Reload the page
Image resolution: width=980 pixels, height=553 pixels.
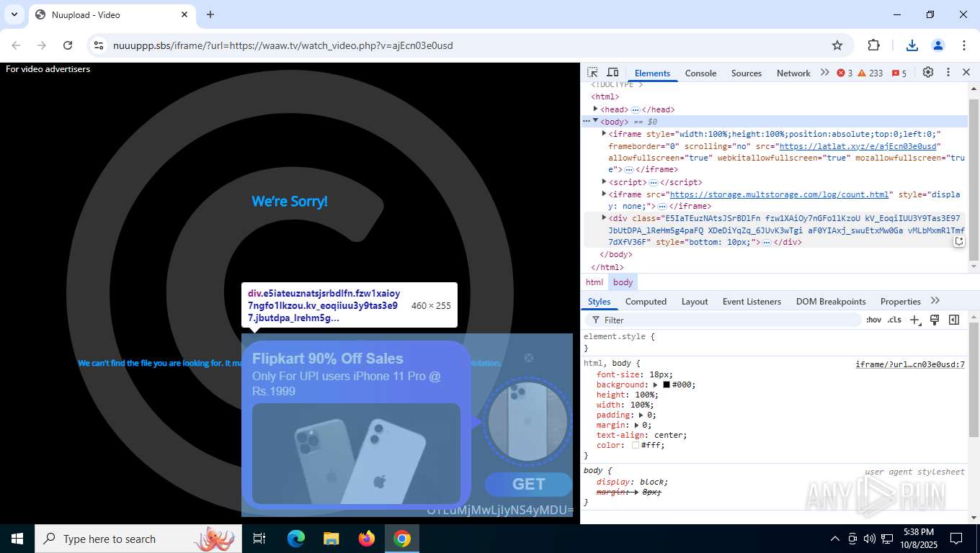[x=68, y=45]
